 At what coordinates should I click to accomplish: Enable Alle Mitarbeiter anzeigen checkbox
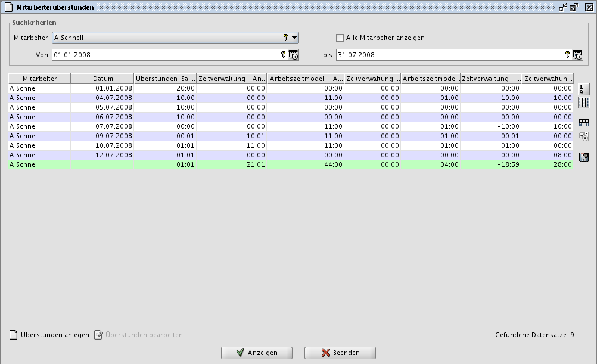tap(340, 38)
